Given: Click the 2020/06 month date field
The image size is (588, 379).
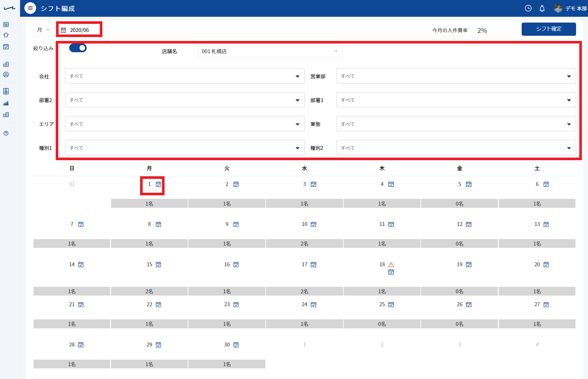Looking at the screenshot, I should (79, 30).
